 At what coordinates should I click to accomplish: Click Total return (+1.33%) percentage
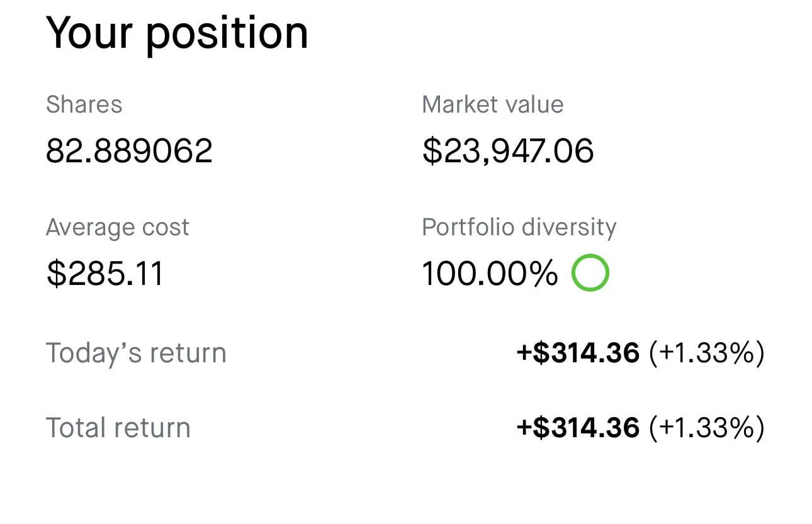(x=706, y=428)
